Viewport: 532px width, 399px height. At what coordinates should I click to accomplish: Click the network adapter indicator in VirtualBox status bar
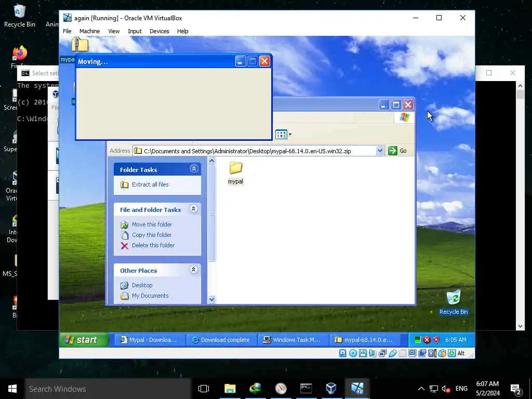(382, 353)
